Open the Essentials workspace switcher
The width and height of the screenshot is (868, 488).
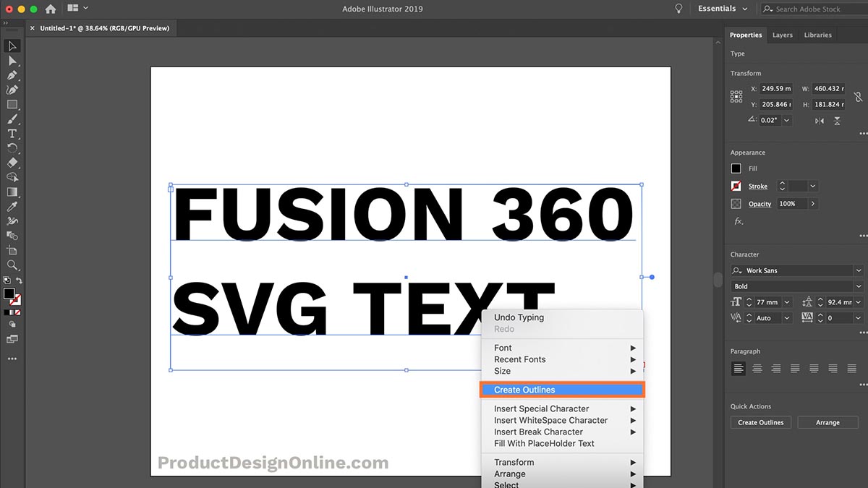[723, 9]
